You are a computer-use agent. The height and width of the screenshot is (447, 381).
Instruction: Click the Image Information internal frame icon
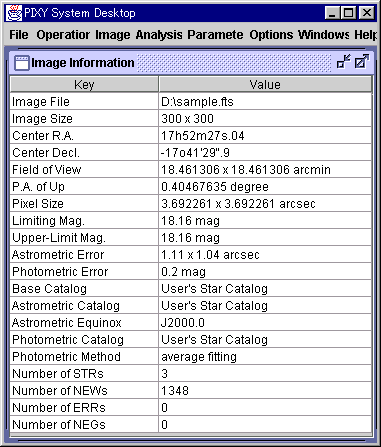tap(22, 63)
